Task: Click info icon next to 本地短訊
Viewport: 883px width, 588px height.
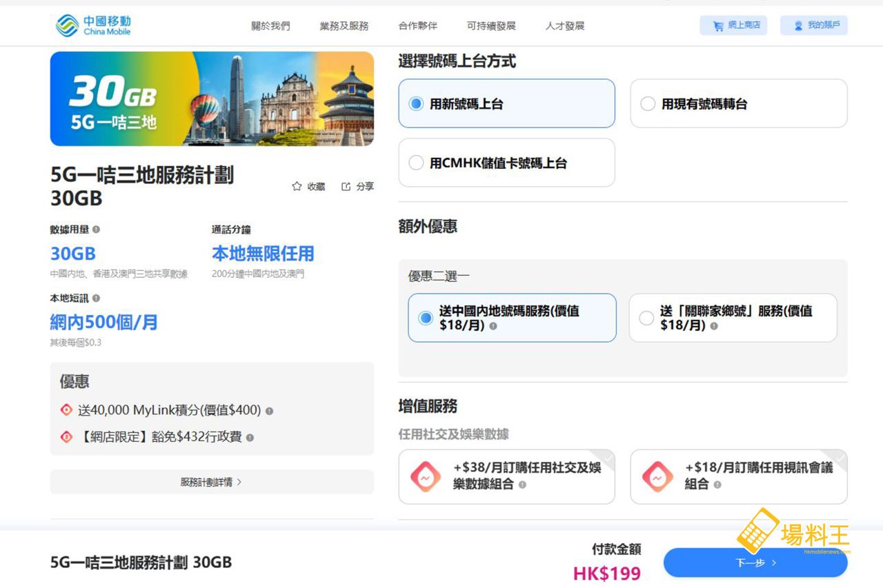Action: (x=96, y=298)
